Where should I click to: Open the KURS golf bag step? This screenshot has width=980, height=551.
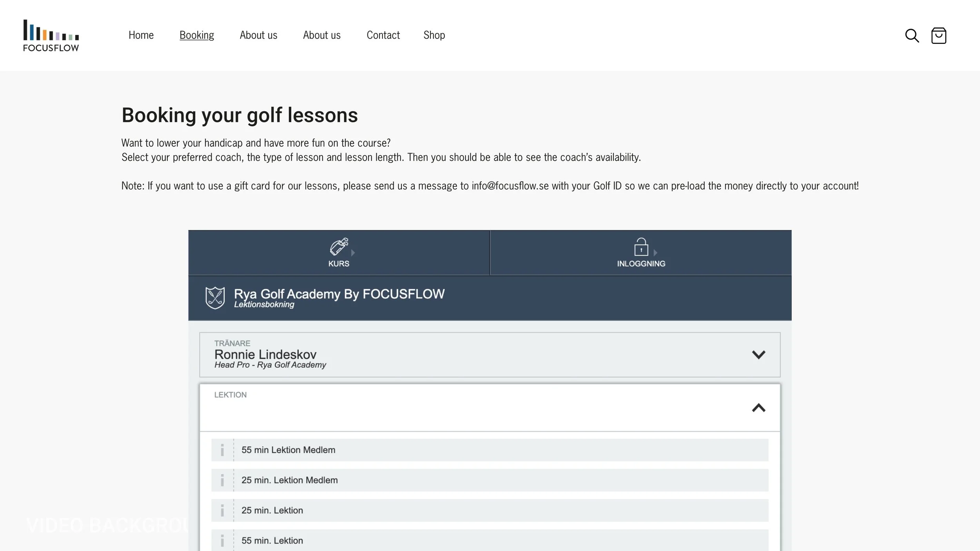(339, 253)
